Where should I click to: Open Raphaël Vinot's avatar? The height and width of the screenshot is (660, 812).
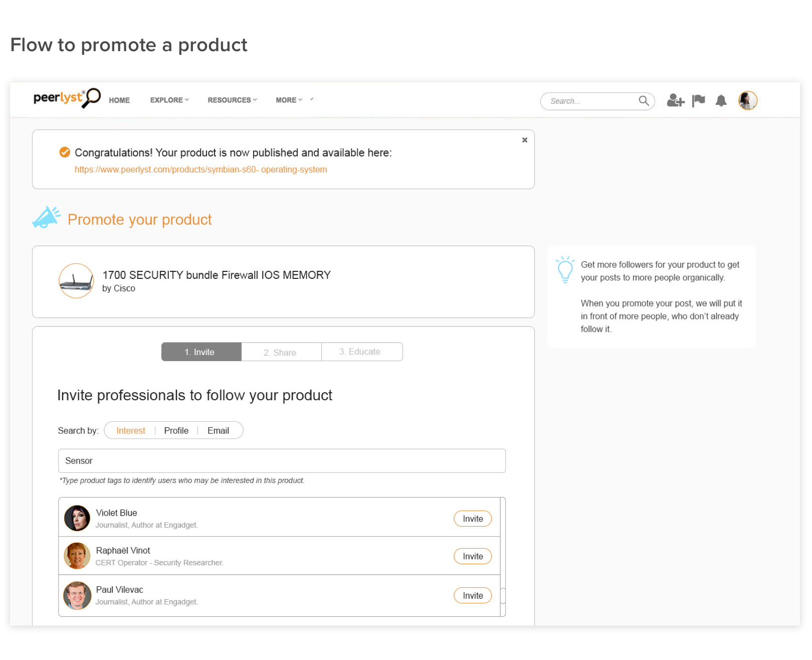pyautogui.click(x=77, y=556)
